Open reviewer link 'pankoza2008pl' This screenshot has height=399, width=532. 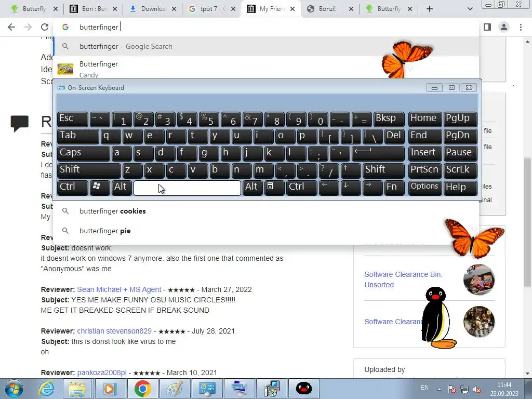(x=102, y=373)
